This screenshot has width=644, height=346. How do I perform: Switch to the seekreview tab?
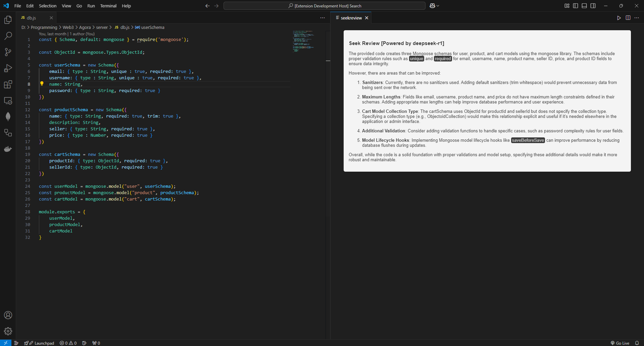click(x=351, y=18)
